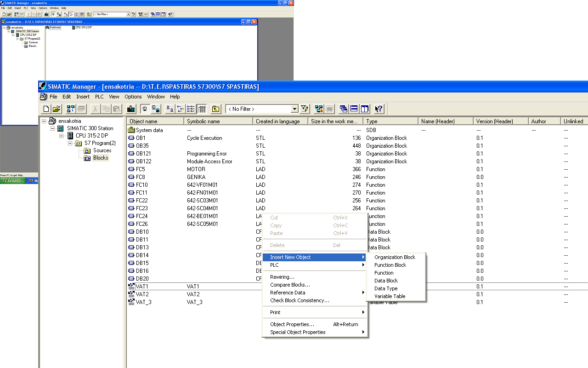Switch to Small Icons view
Viewport: 588px width, 368px height.
pyautogui.click(x=181, y=109)
